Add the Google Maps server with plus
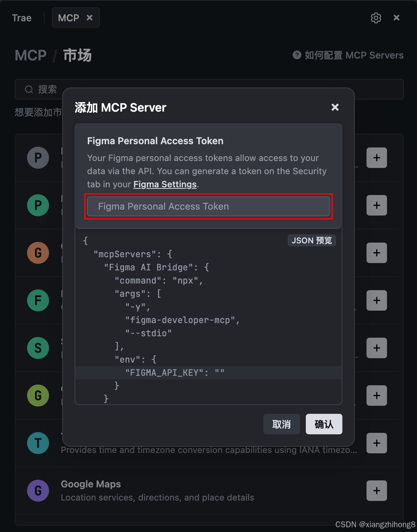Screen dimensions: 417x532 tap(376, 491)
